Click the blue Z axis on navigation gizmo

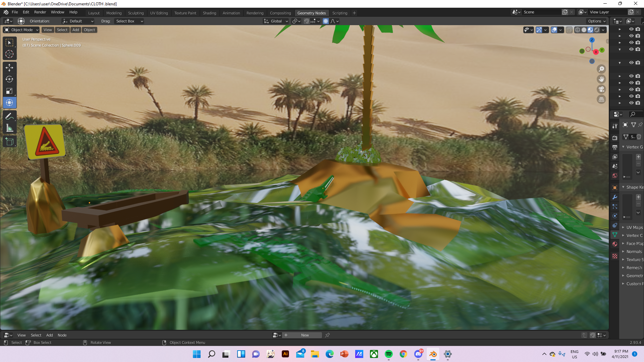click(x=592, y=40)
